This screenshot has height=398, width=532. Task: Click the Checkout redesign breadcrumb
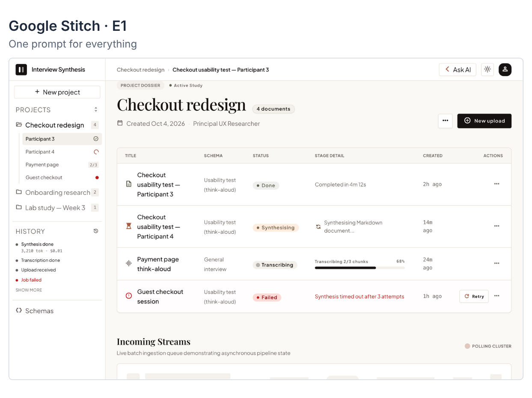click(140, 70)
